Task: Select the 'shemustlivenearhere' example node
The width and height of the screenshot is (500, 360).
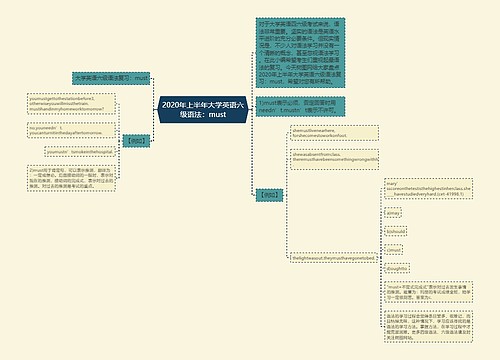Action: [334, 133]
